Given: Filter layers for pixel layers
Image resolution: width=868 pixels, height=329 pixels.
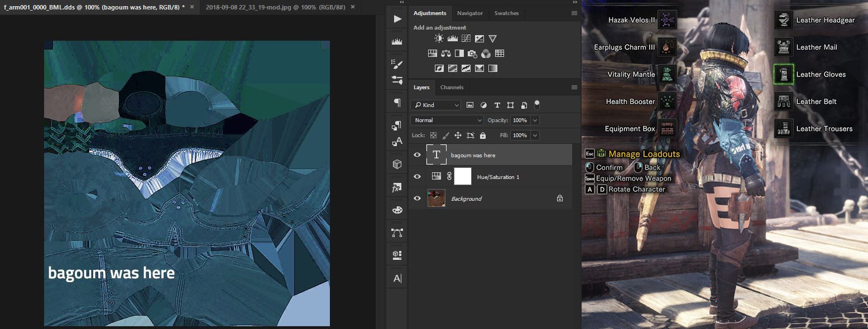Looking at the screenshot, I should [470, 105].
